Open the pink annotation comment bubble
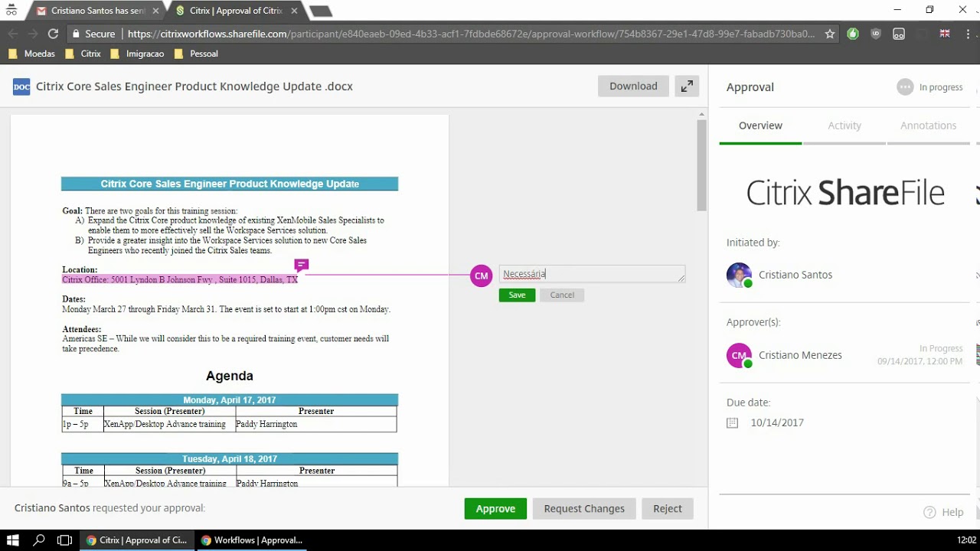The height and width of the screenshot is (551, 980). click(x=302, y=265)
